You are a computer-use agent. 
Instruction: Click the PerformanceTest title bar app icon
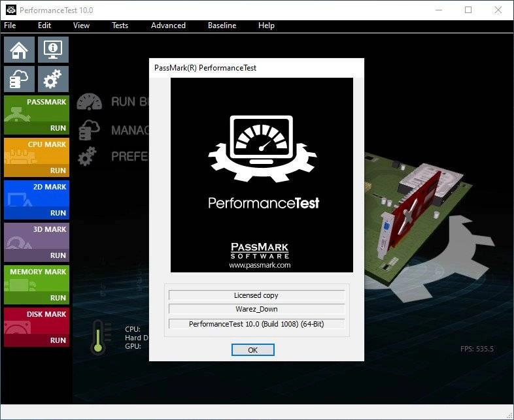click(11, 10)
